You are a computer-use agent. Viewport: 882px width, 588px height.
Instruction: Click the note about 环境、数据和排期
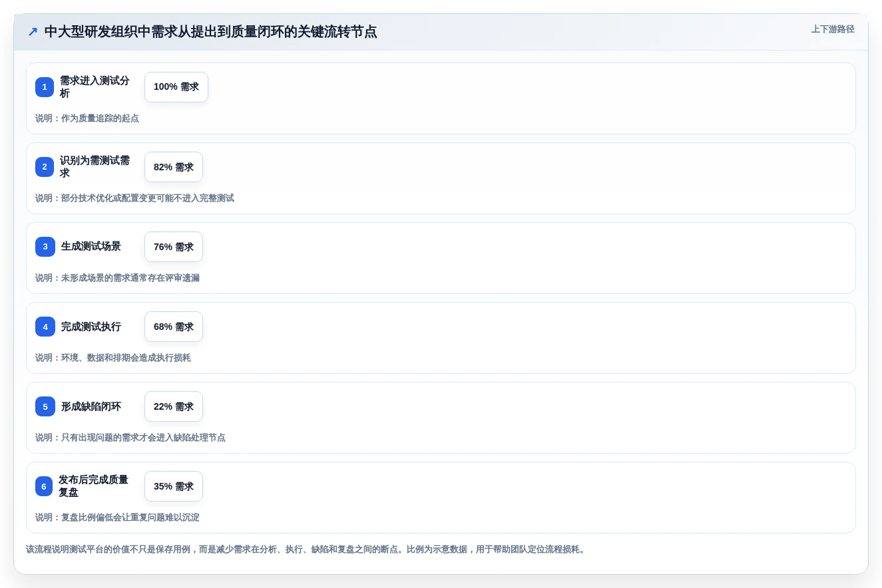click(x=113, y=358)
